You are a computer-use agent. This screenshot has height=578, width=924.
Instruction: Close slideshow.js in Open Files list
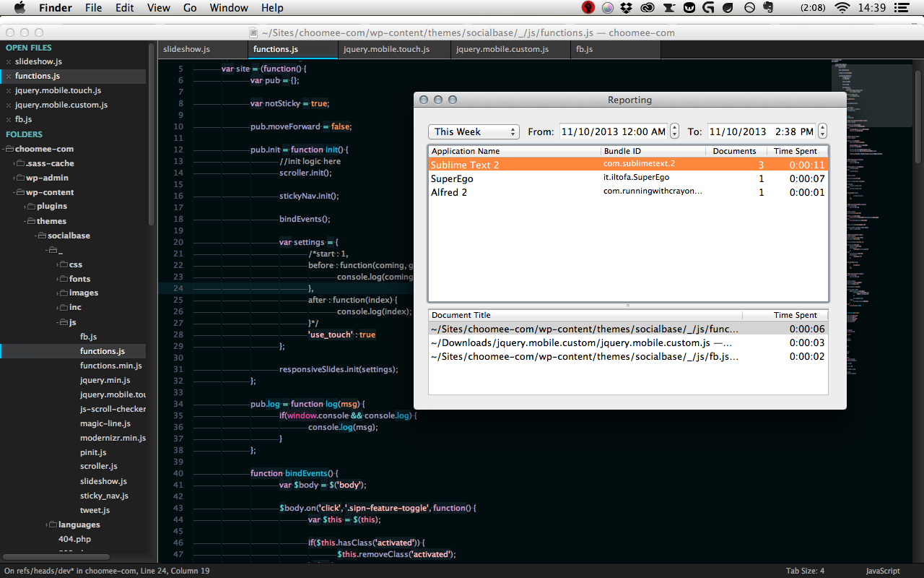click(9, 62)
